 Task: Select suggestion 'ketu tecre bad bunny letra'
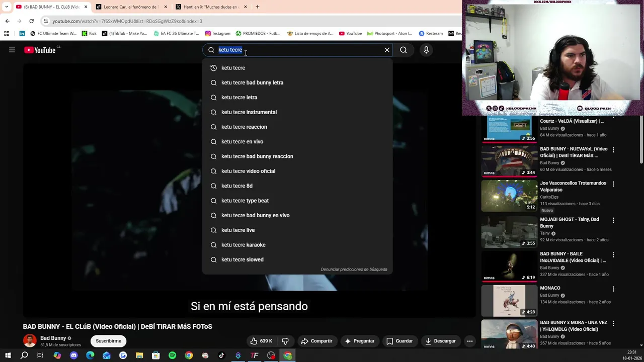(297, 82)
